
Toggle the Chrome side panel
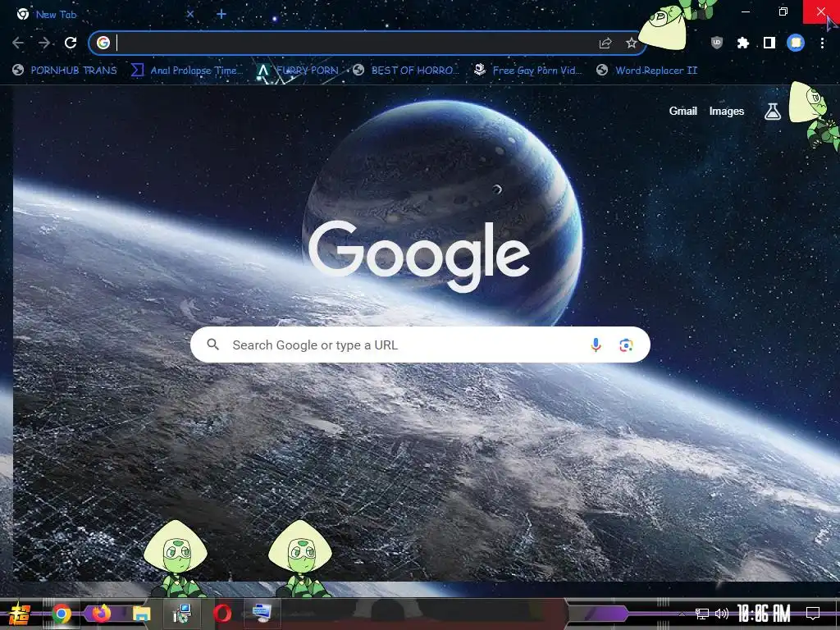[769, 43]
